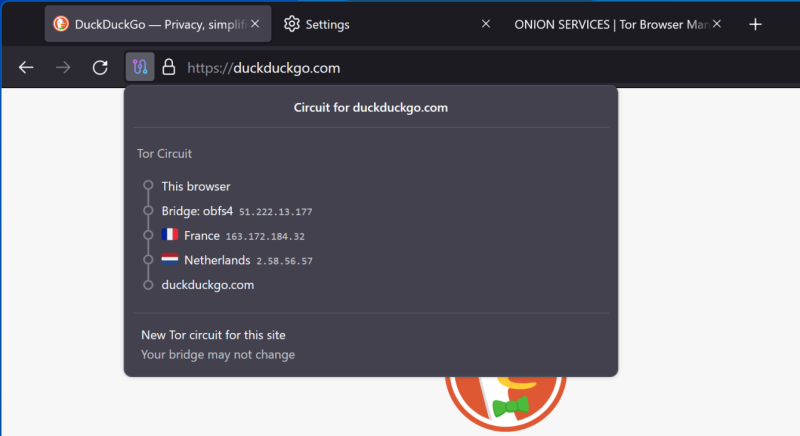Screen dimensions: 800x436
Task: Click the DuckDuckGo duck logo on the page
Action: [506, 403]
